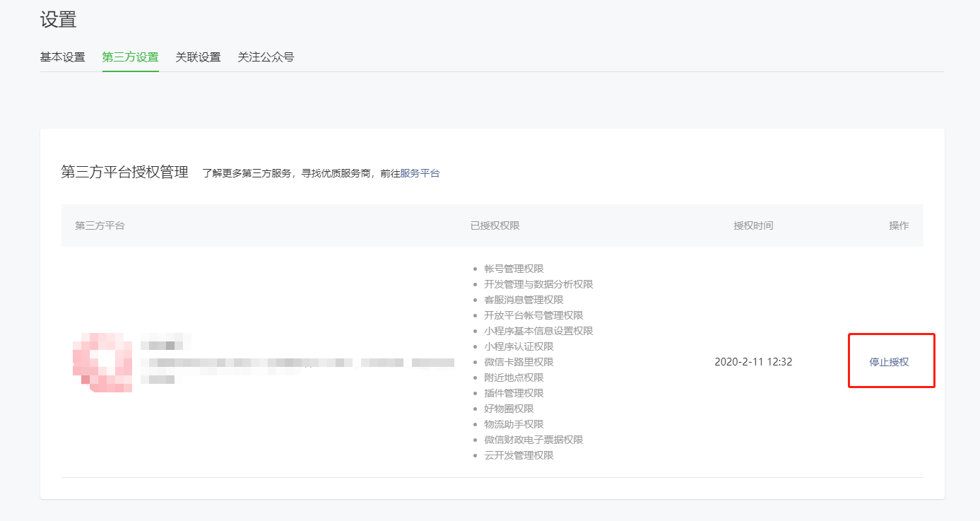Switch to the 关联设置 tab
980x521 pixels.
click(x=198, y=57)
